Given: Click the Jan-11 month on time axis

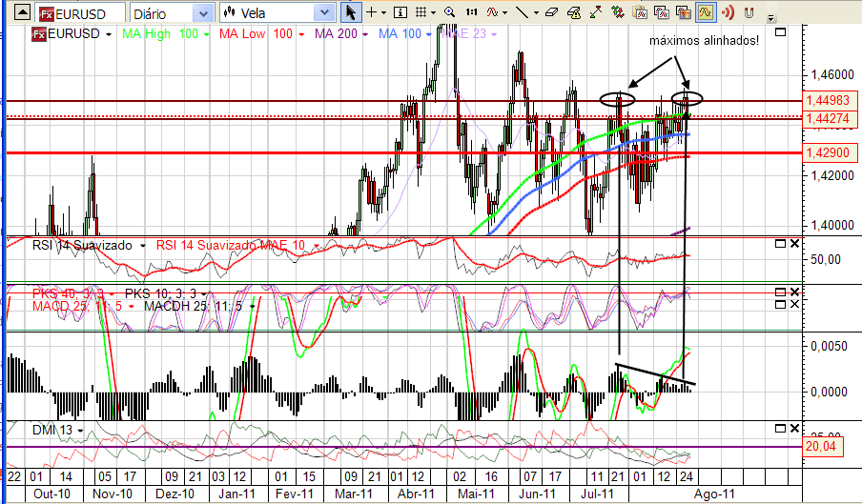Looking at the screenshot, I should pos(236,494).
